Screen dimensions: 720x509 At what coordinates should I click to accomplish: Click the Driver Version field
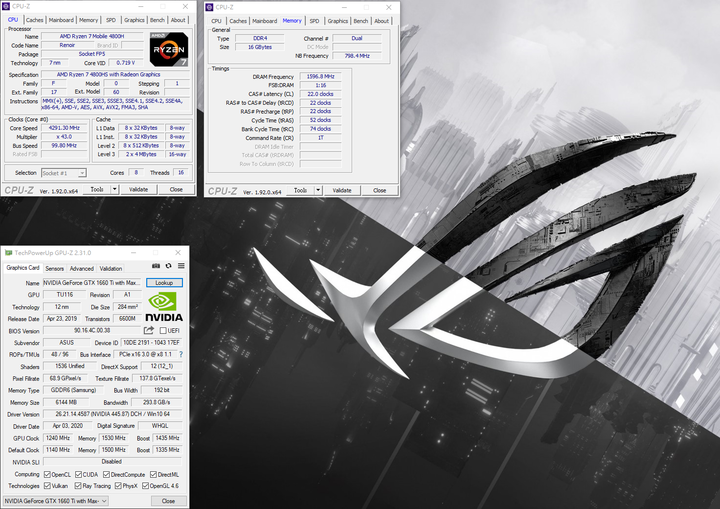112,414
